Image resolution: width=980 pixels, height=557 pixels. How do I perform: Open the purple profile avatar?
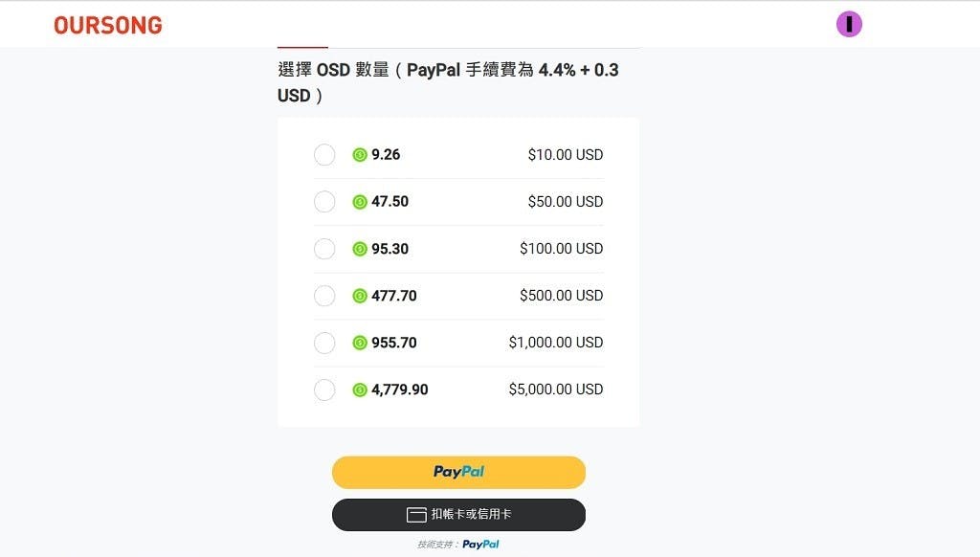849,25
